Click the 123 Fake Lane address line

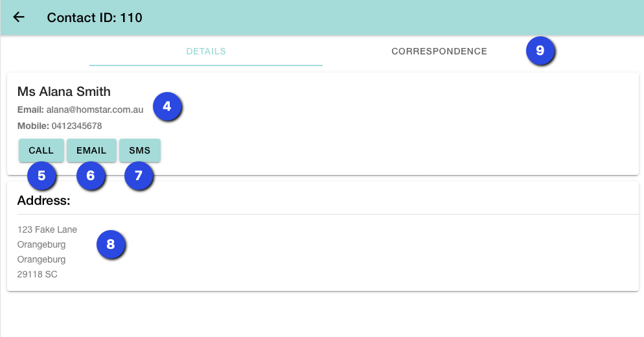(47, 229)
